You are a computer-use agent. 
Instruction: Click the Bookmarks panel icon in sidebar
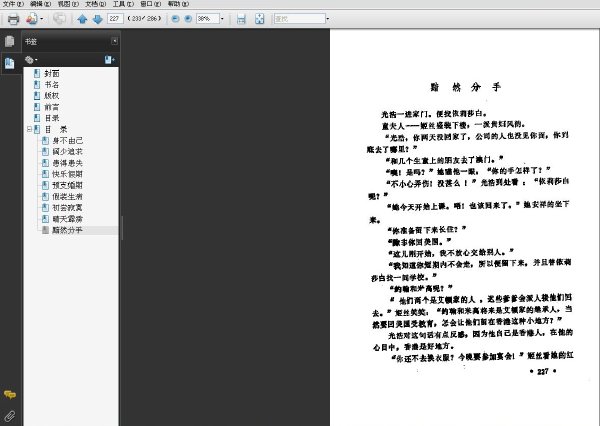pyautogui.click(x=10, y=63)
